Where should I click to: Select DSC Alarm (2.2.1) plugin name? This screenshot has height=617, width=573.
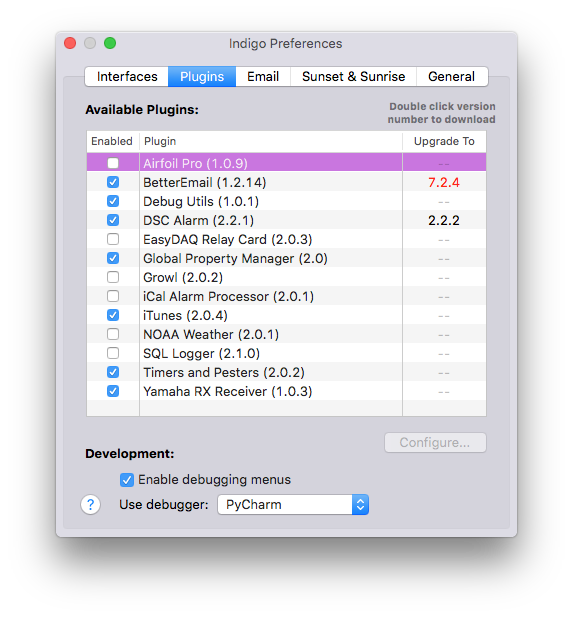198,220
